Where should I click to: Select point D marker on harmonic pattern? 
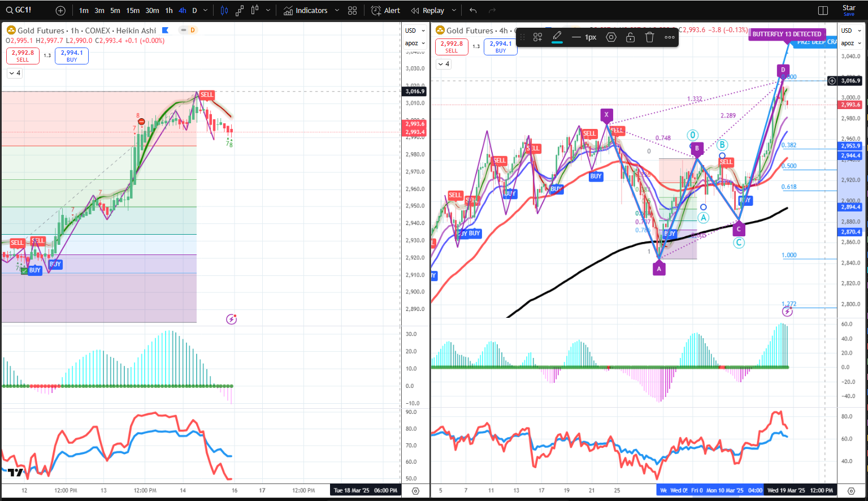[783, 70]
